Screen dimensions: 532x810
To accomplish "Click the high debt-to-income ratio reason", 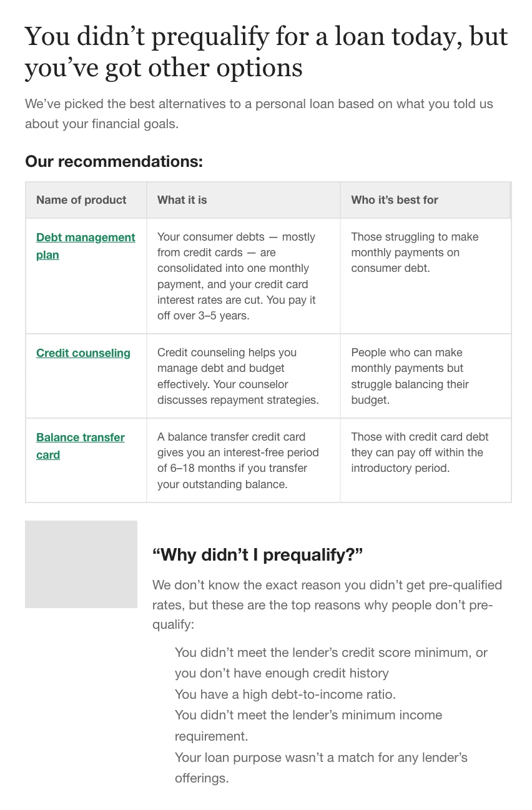I will [285, 694].
